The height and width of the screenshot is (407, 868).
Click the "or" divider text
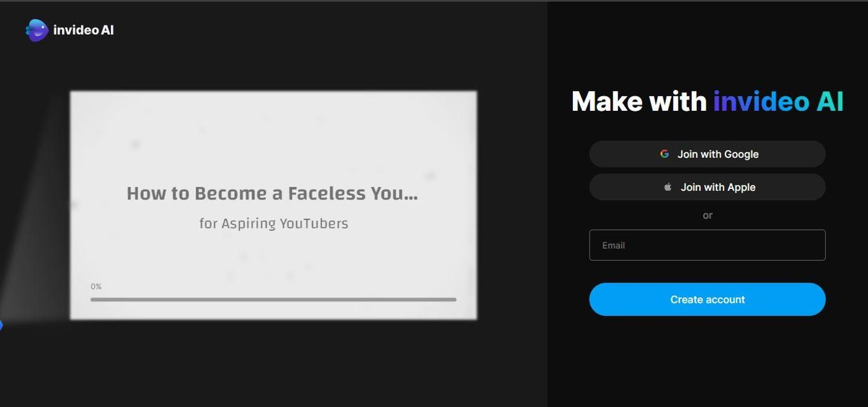click(707, 215)
